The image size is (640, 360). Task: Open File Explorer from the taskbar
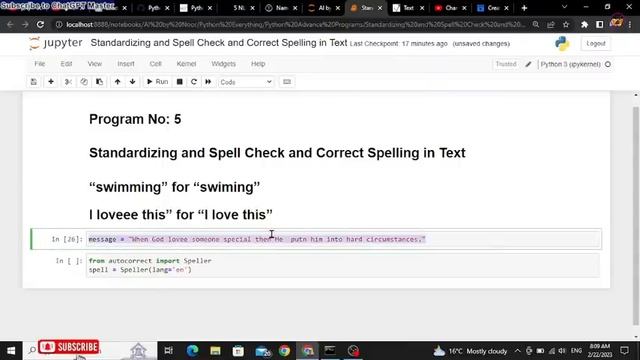[x=216, y=351]
